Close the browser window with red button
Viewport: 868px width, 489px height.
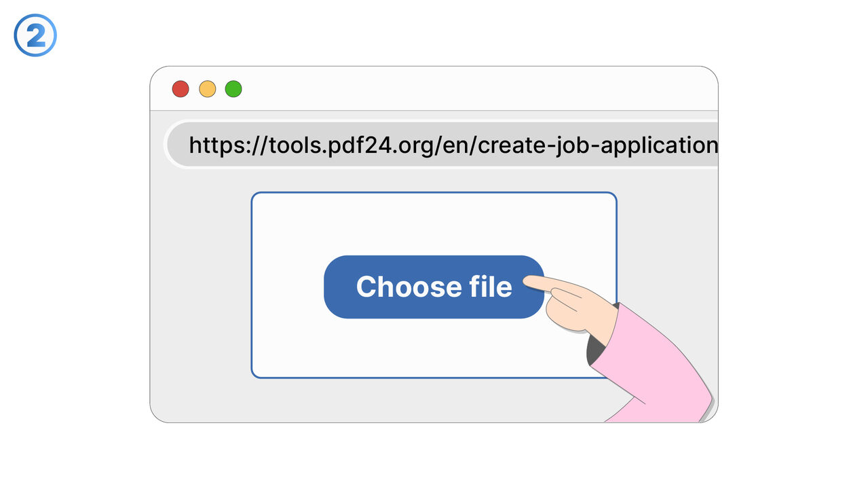(181, 89)
